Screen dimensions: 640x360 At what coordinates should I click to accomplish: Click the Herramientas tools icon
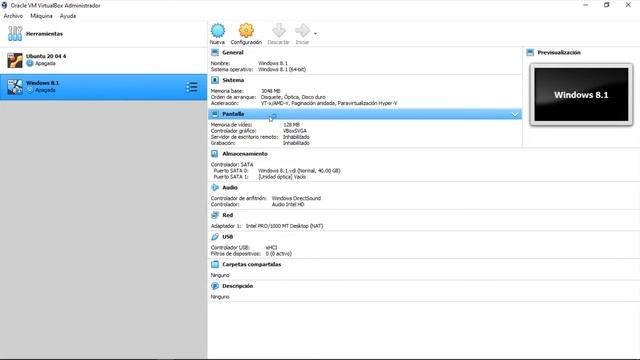coord(15,34)
